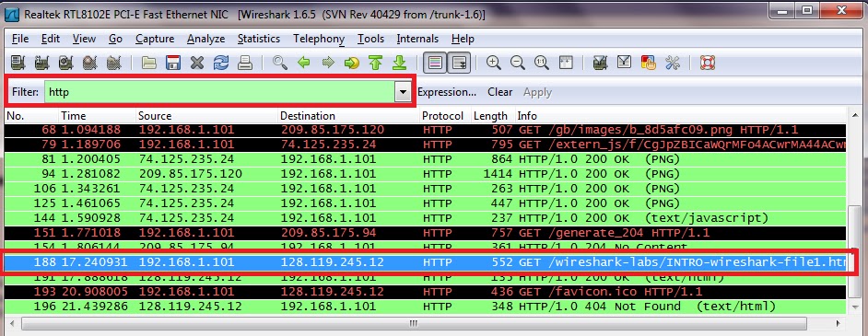Open the Statistics menu
This screenshot has width=868, height=336.
coord(259,39)
